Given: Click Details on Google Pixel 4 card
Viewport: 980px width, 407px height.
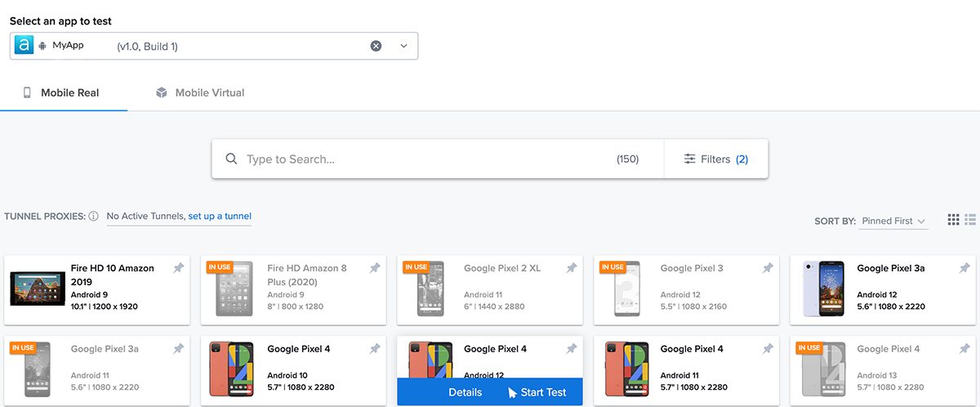Looking at the screenshot, I should [x=465, y=392].
